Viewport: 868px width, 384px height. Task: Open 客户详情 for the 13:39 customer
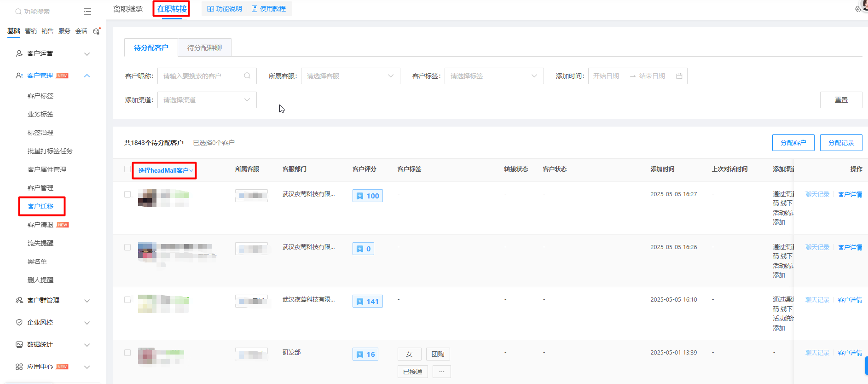point(850,353)
